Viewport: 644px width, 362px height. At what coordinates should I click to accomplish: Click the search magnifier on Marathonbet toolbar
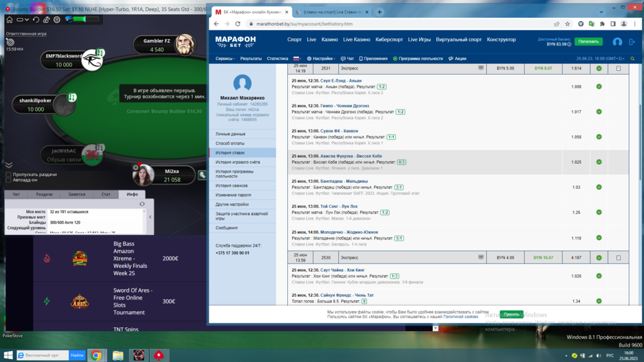click(x=634, y=59)
